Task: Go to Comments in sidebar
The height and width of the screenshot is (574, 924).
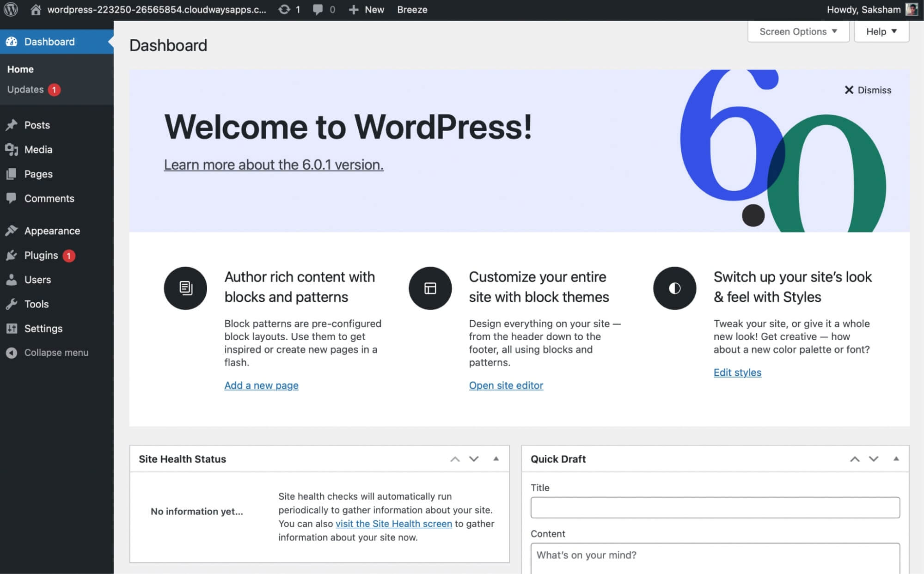Action: click(x=49, y=198)
